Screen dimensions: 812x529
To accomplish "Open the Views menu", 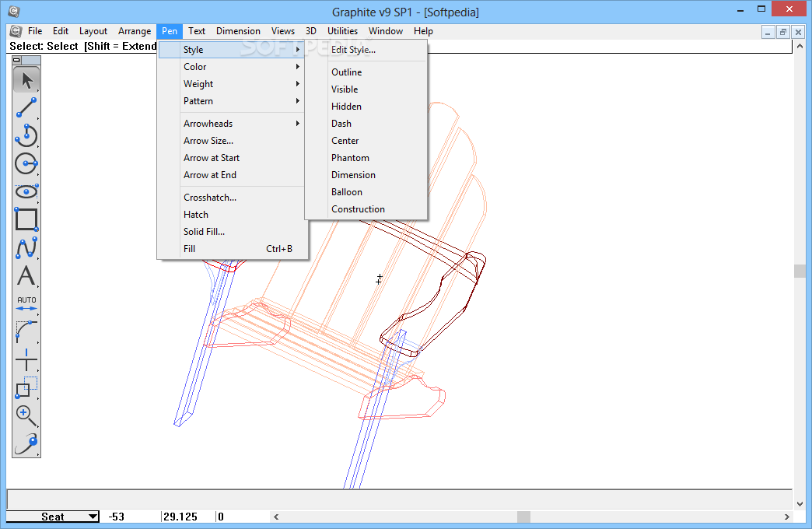I will [x=283, y=31].
